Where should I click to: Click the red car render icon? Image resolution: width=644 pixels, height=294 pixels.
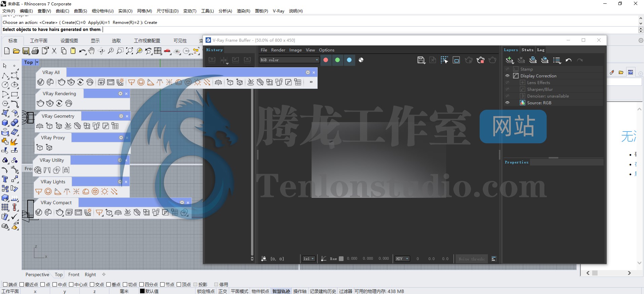[x=167, y=51]
